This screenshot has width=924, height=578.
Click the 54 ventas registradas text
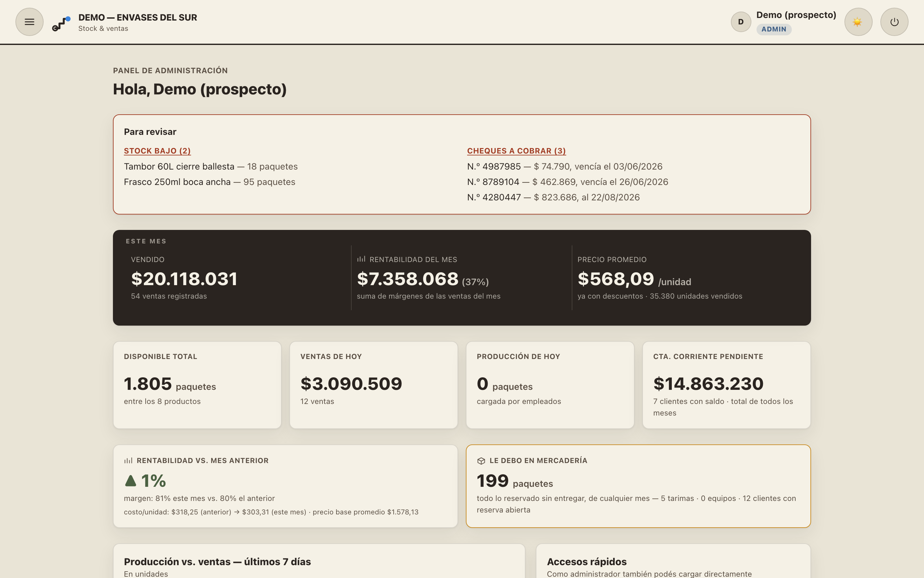(169, 296)
